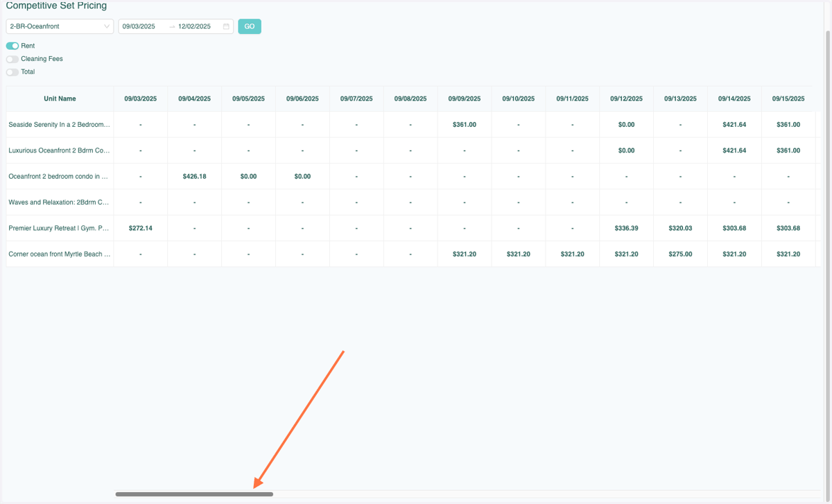Click Seaside Serenity $421.64 on 09/14/2025
Viewport: 832px width, 504px height.
pyautogui.click(x=735, y=125)
